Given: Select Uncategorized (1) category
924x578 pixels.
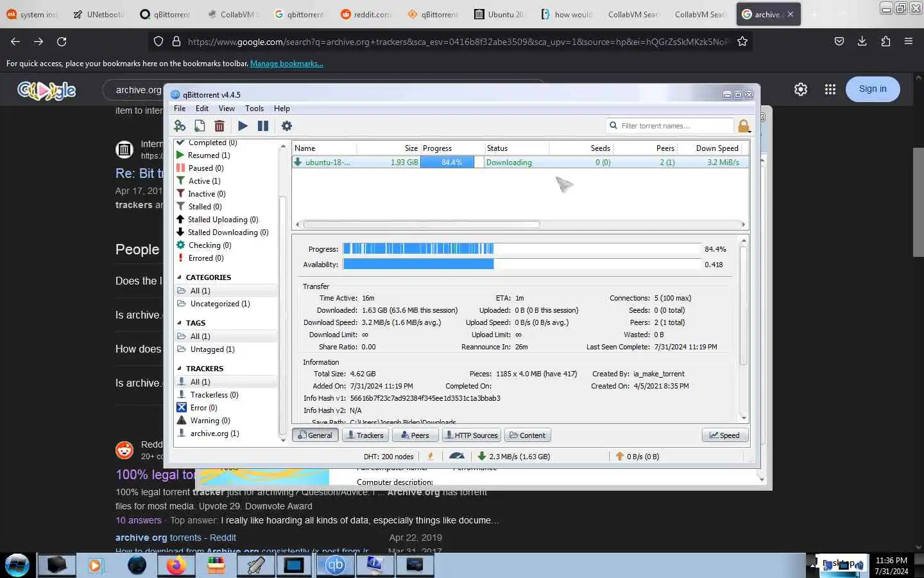Looking at the screenshot, I should (220, 304).
